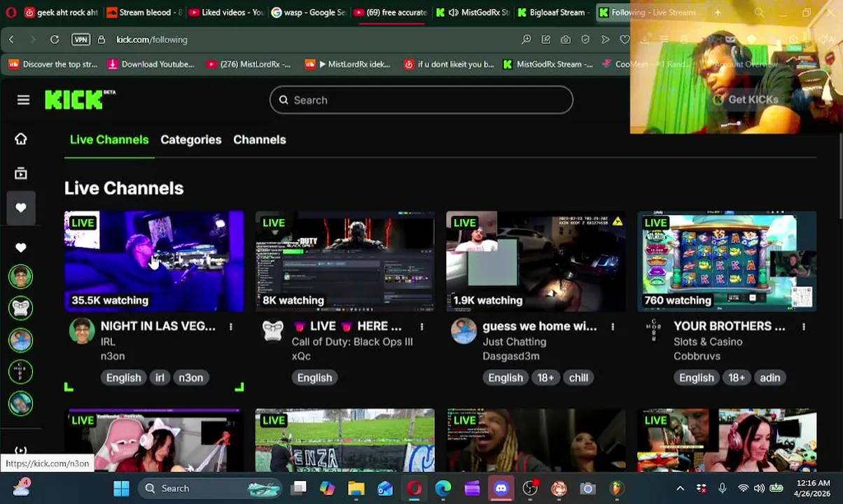
Task: Open MistLordRx idek bookmark
Action: [348, 64]
